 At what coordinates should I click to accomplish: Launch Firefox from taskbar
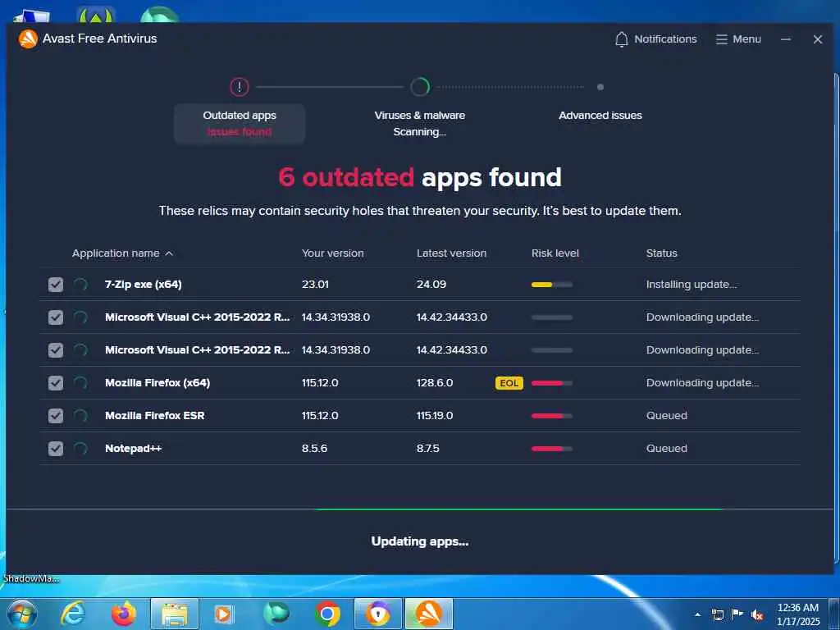pos(123,614)
